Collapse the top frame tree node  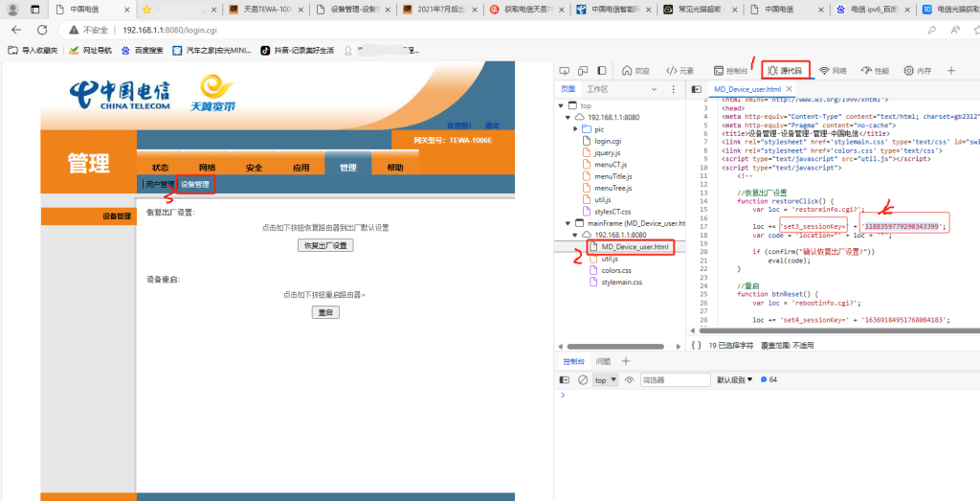560,105
